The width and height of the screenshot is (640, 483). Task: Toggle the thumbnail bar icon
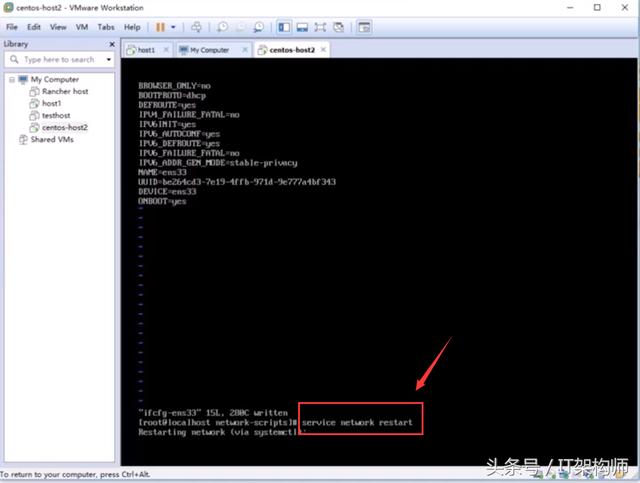(x=302, y=27)
